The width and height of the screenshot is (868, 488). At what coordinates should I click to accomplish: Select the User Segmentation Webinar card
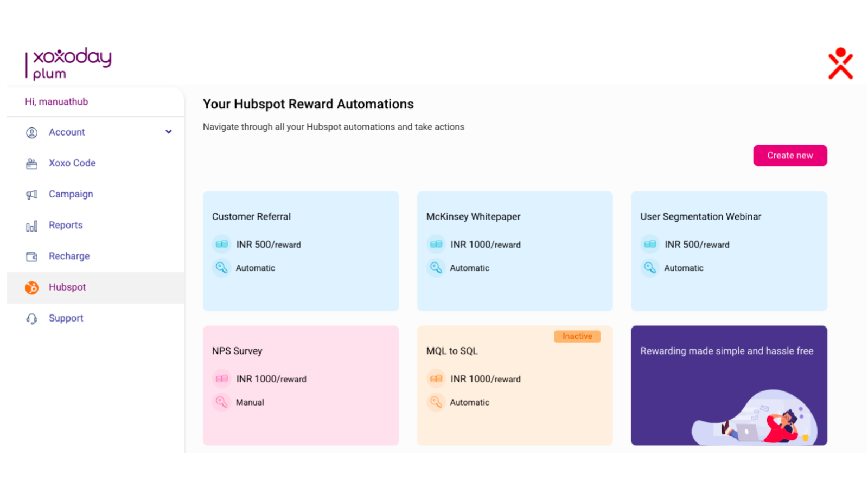[x=729, y=251]
